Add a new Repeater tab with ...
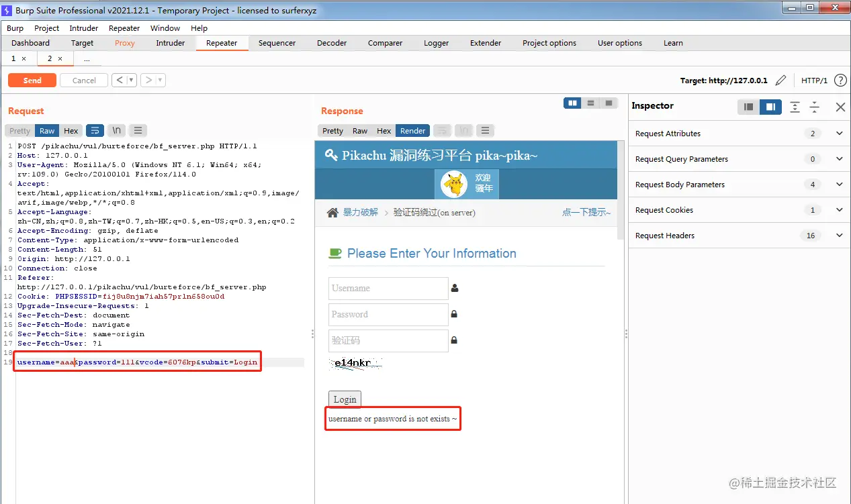The width and height of the screenshot is (851, 504). [x=87, y=59]
